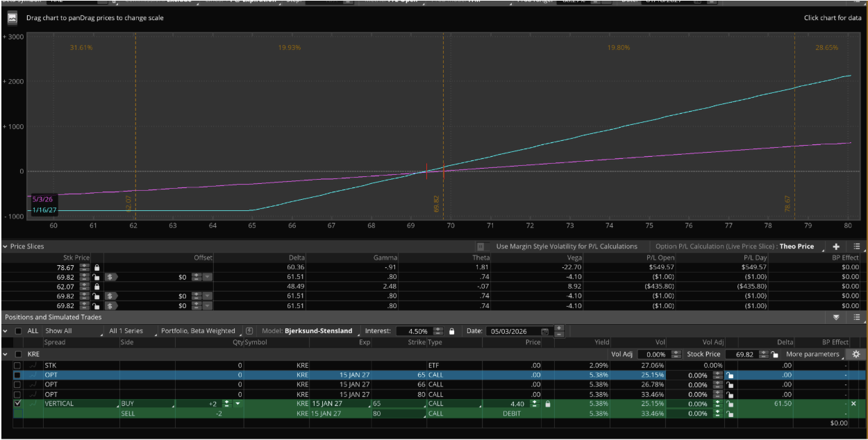
Task: Adjust the offset stepper on the first 69.82 slice
Action: [196, 277]
